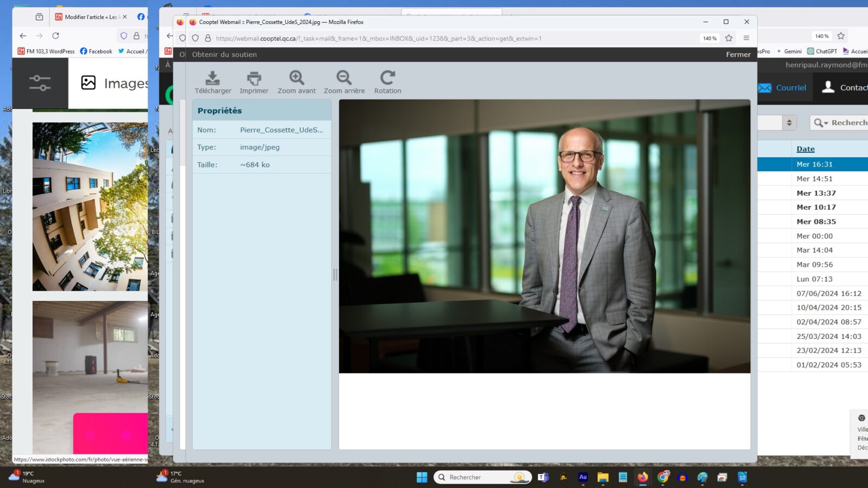The image size is (868, 488).
Task: Click the Obtenir du soutien link
Action: pos(224,54)
